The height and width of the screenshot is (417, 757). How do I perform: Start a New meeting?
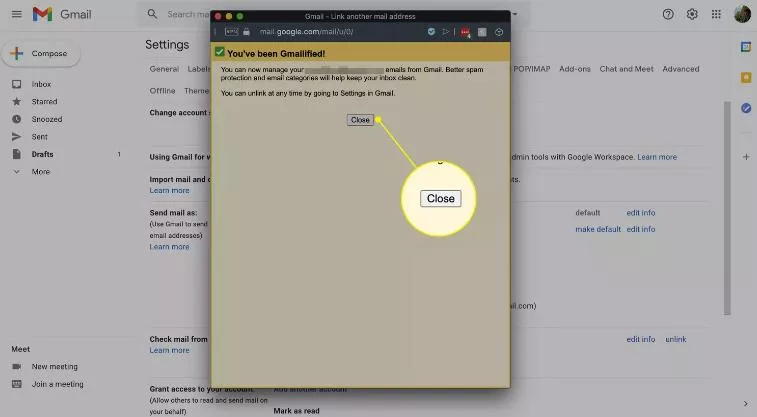[x=55, y=366]
